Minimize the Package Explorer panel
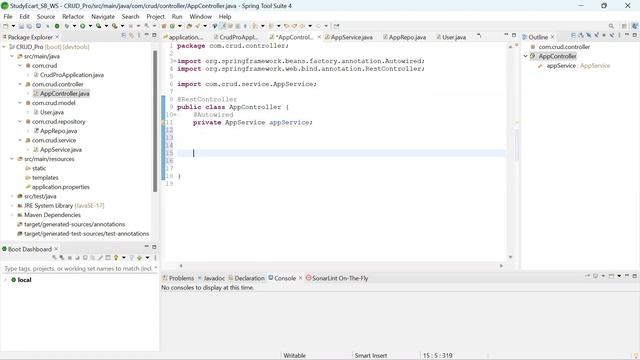Screen dimensions: 640x360 click(147, 36)
